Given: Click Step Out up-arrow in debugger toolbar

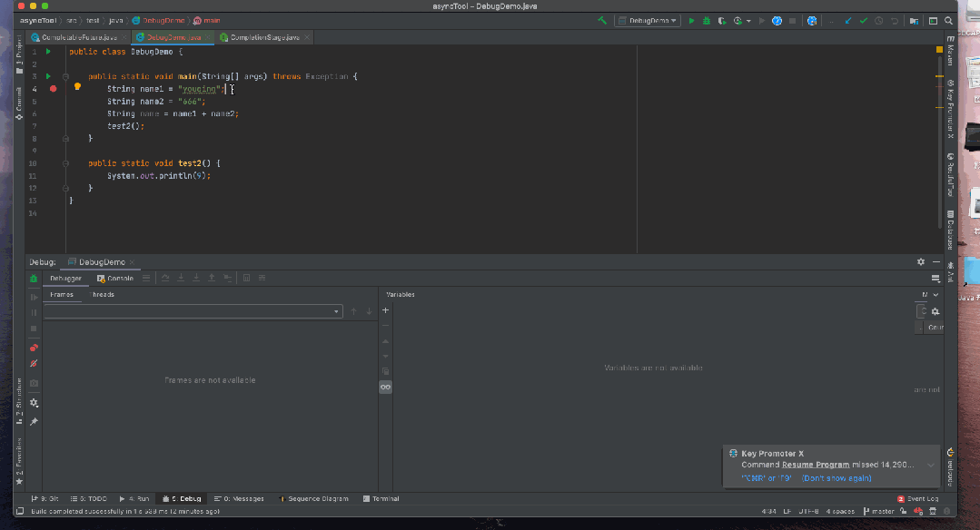Looking at the screenshot, I should [x=212, y=278].
